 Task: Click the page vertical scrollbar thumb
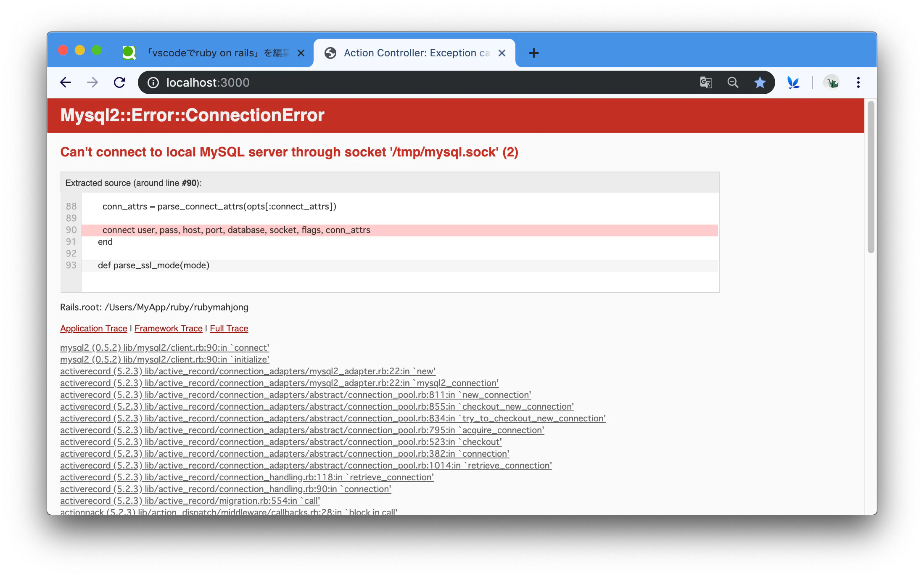[871, 177]
